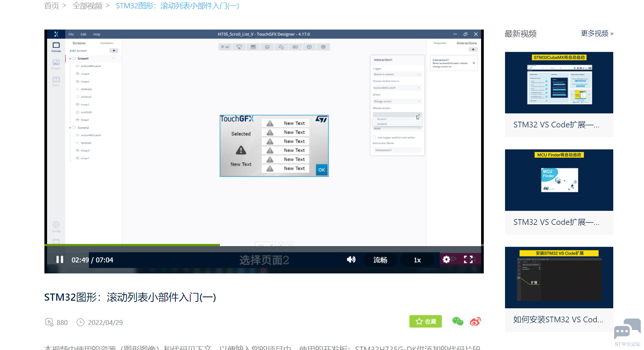Mute the video using the speaker icon

click(x=351, y=259)
